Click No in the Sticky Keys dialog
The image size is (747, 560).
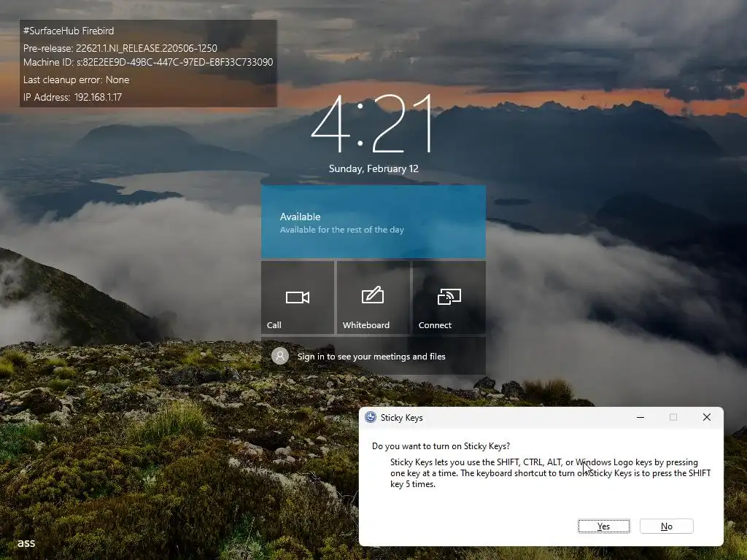click(667, 526)
